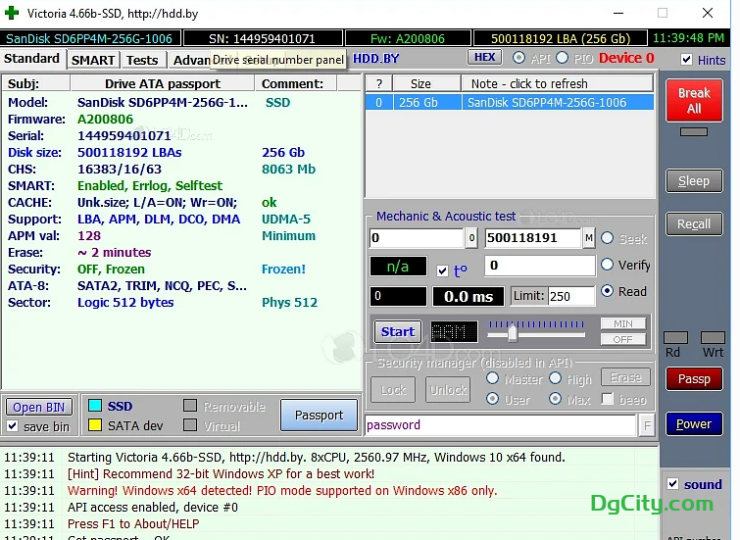740x540 pixels.
Task: Disable the Hints checkbox
Action: (686, 60)
